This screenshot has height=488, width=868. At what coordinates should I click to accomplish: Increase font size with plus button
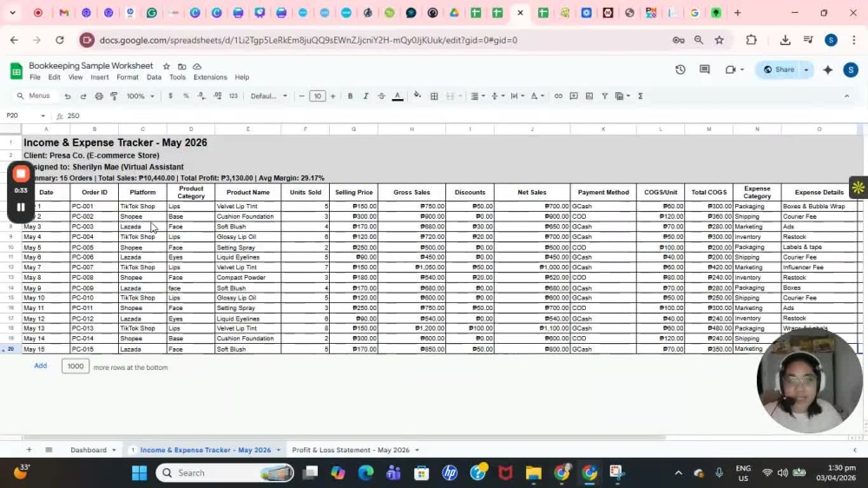pyautogui.click(x=332, y=96)
